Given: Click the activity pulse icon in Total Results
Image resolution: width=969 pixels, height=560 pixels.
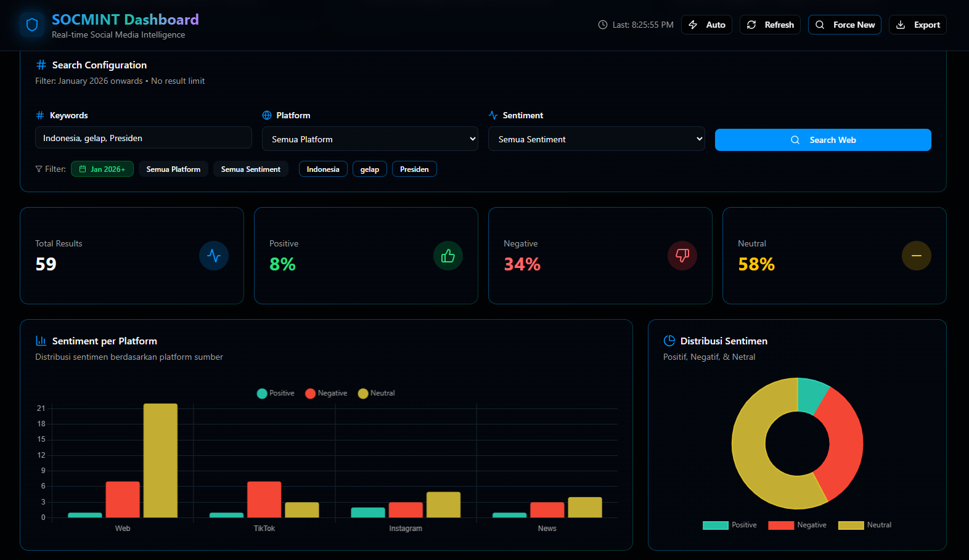Looking at the screenshot, I should point(214,256).
